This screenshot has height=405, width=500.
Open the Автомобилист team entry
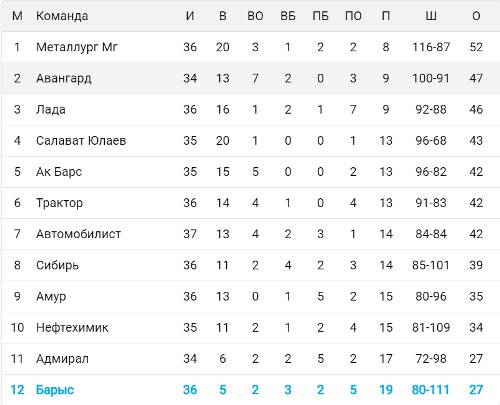(78, 234)
